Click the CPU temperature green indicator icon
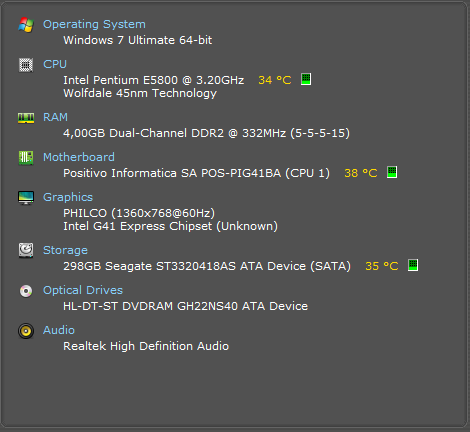470x432 pixels. [306, 79]
